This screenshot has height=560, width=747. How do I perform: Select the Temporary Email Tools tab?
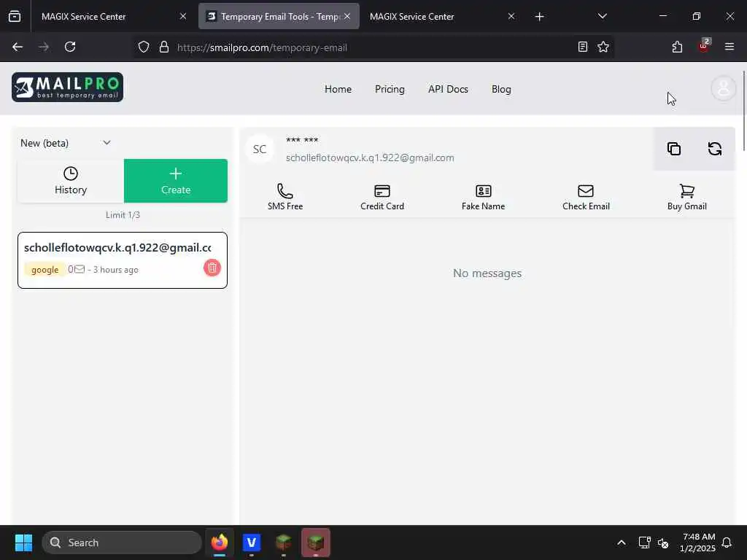point(279,17)
